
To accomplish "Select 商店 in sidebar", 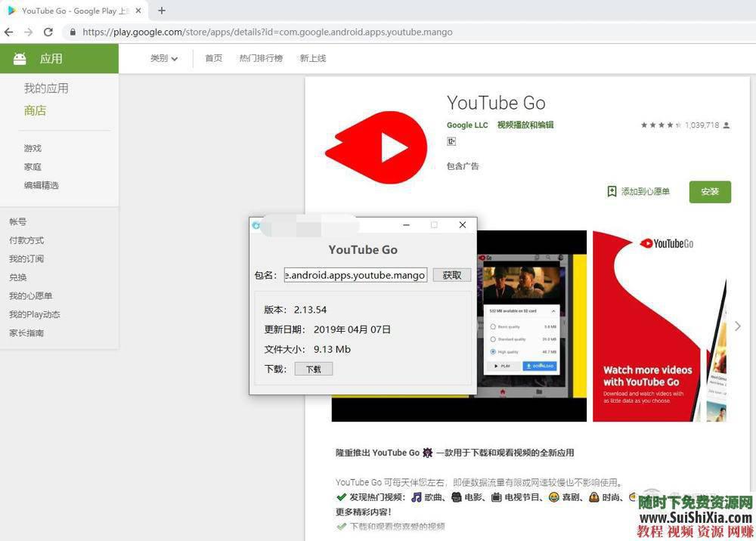I will pos(36,110).
